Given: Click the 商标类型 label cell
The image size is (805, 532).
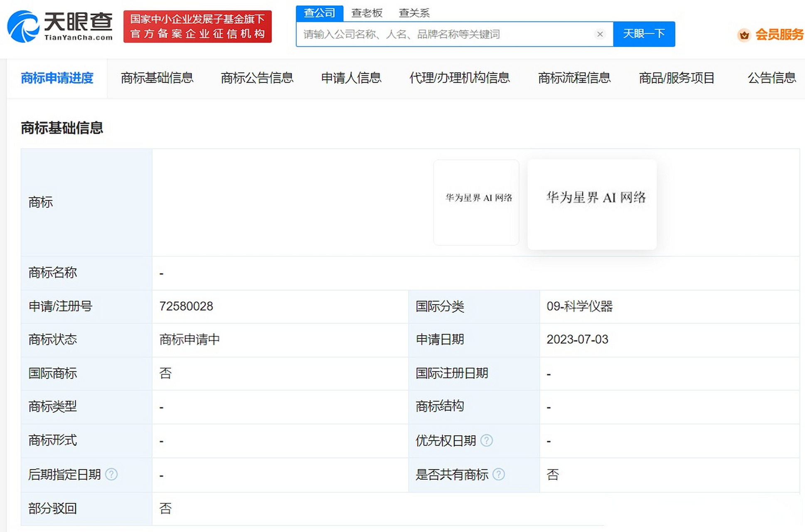Looking at the screenshot, I should click(86, 407).
